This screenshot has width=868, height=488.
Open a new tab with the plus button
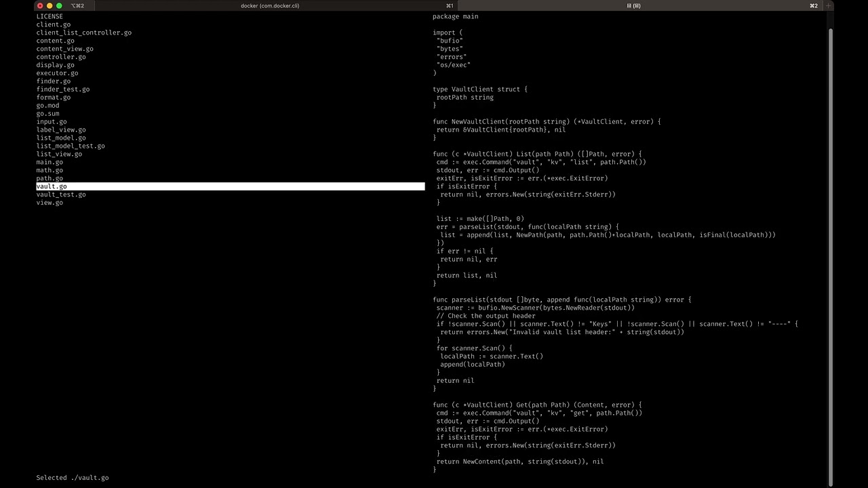[828, 5]
